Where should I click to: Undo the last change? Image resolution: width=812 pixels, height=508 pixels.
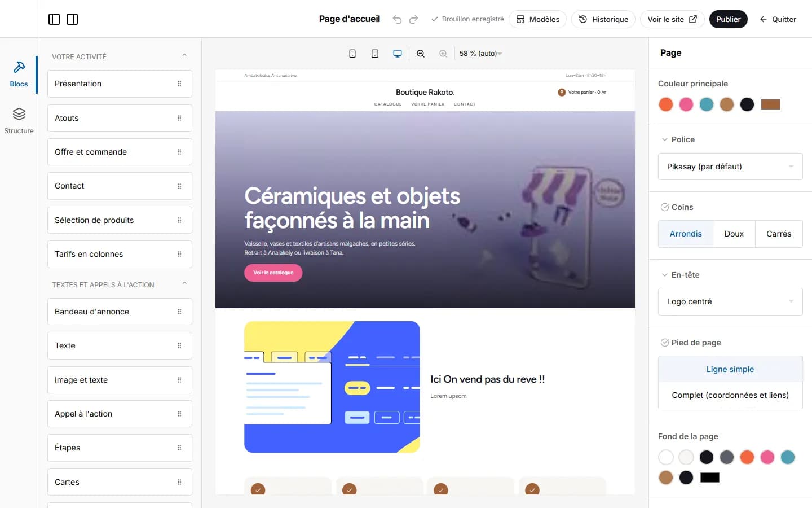[x=397, y=19]
